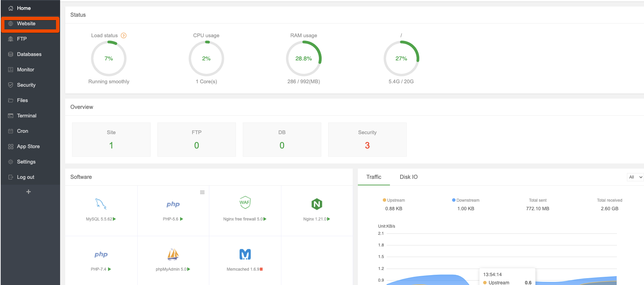Click the PHP-5.6 logo
This screenshot has height=285, width=644.
click(173, 204)
